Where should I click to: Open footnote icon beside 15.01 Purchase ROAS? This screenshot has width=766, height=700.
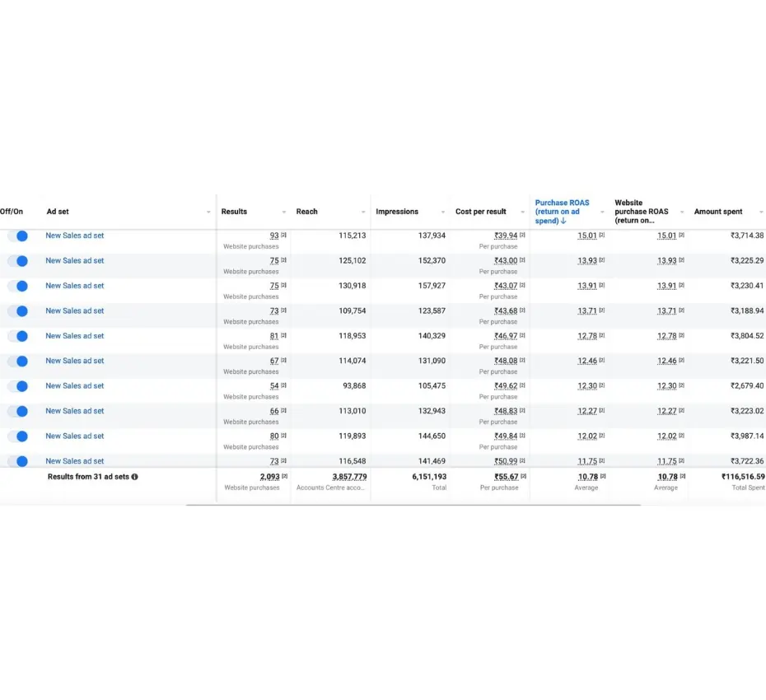[x=602, y=235]
